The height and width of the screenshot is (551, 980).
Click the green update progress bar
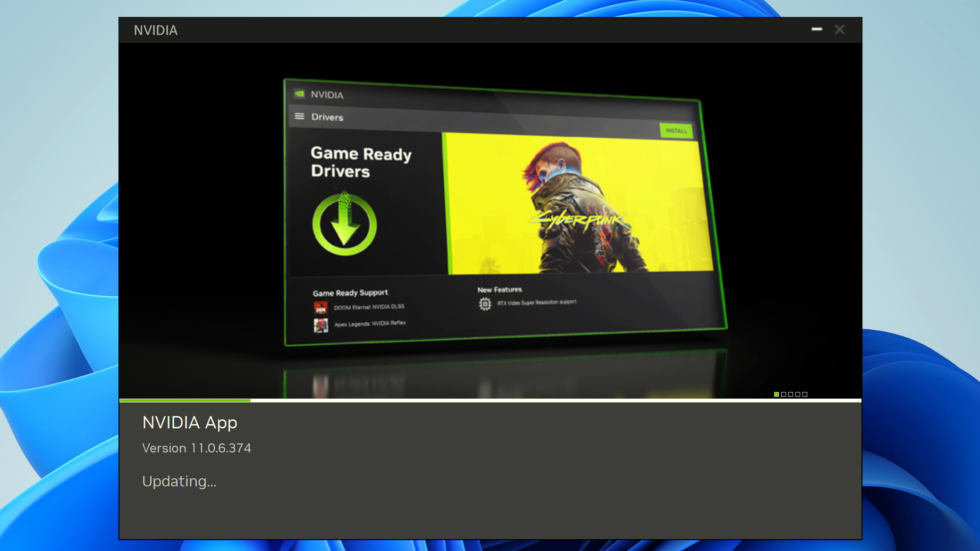click(185, 400)
